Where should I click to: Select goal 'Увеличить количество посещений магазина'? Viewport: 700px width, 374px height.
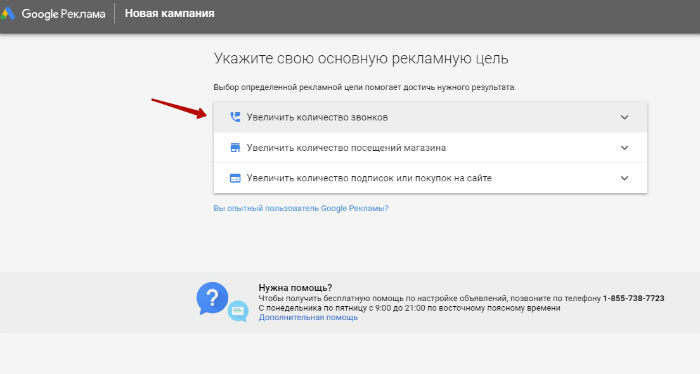tap(430, 148)
